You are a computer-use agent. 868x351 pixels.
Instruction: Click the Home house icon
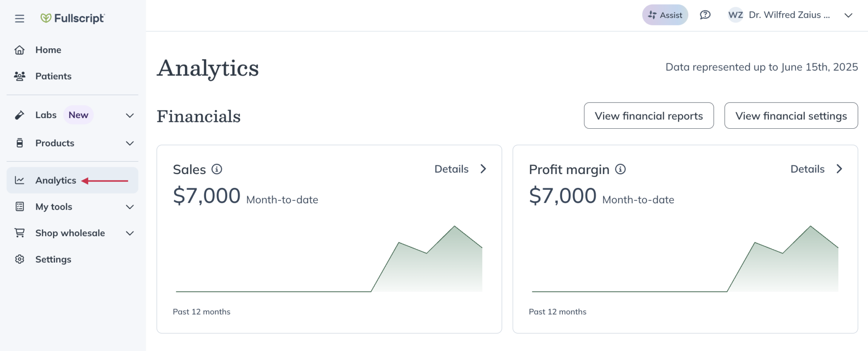pyautogui.click(x=19, y=50)
